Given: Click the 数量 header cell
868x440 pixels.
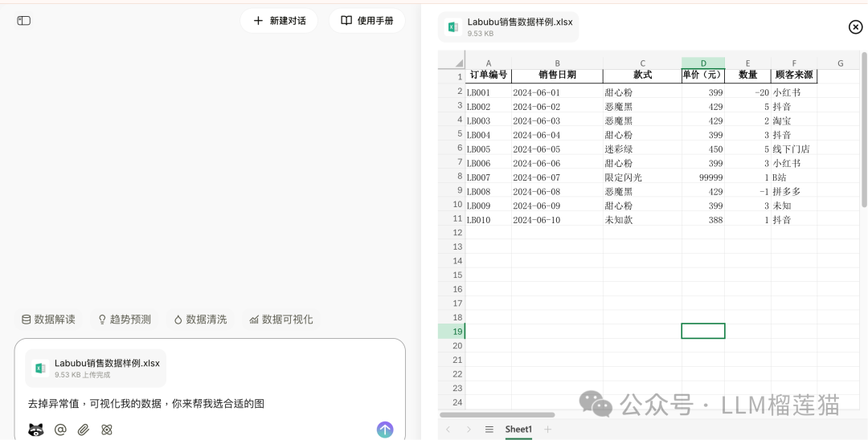Looking at the screenshot, I should [x=748, y=75].
